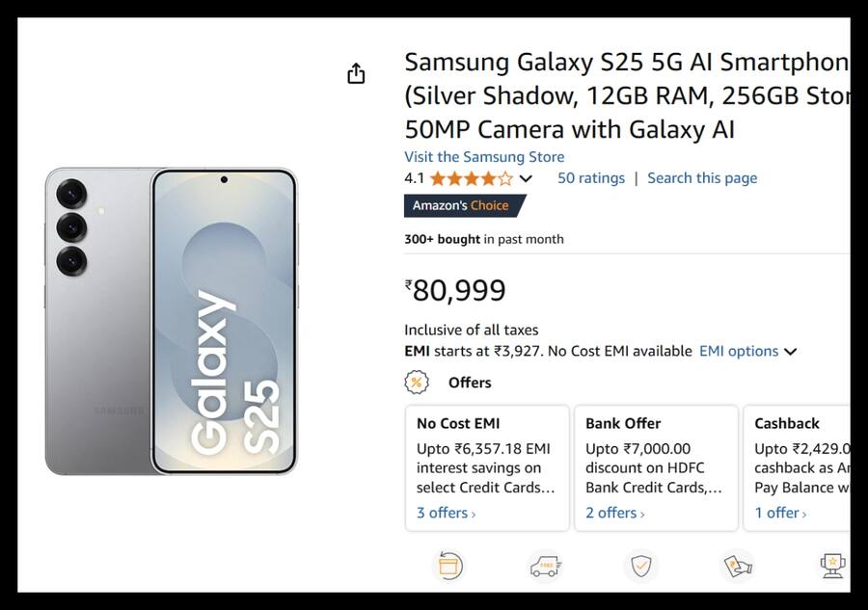868x610 pixels.
Task: Open the star rating breakdown dropdown
Action: tap(525, 178)
